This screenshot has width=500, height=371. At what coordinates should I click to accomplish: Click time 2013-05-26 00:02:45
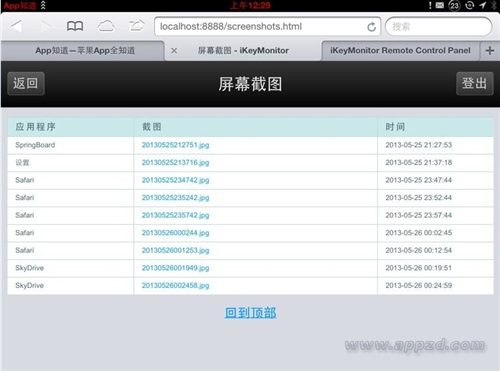(x=419, y=233)
